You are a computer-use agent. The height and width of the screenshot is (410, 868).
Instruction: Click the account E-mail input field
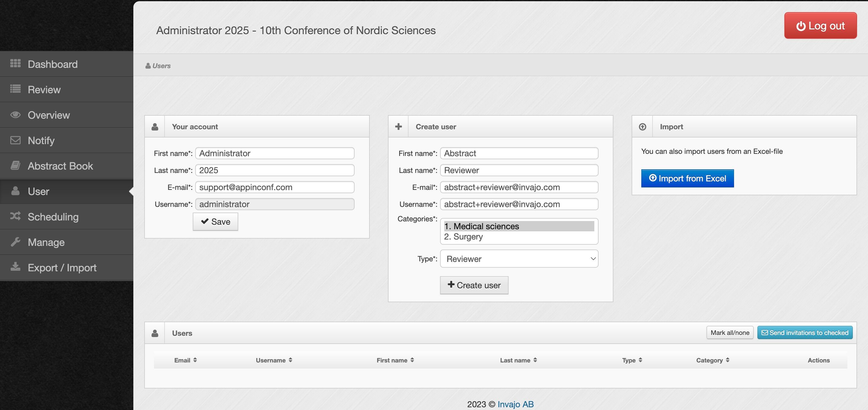click(x=274, y=187)
